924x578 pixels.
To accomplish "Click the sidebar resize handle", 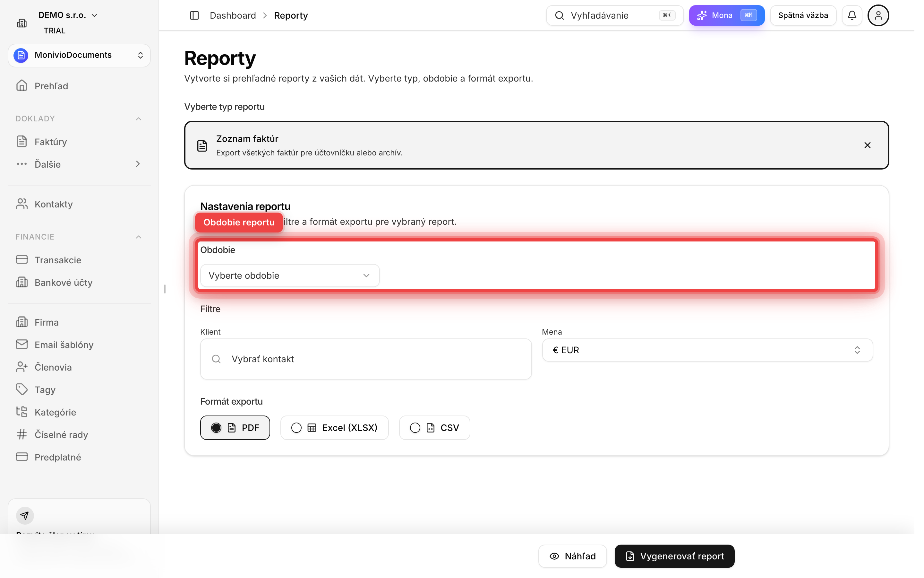I will click(x=165, y=289).
